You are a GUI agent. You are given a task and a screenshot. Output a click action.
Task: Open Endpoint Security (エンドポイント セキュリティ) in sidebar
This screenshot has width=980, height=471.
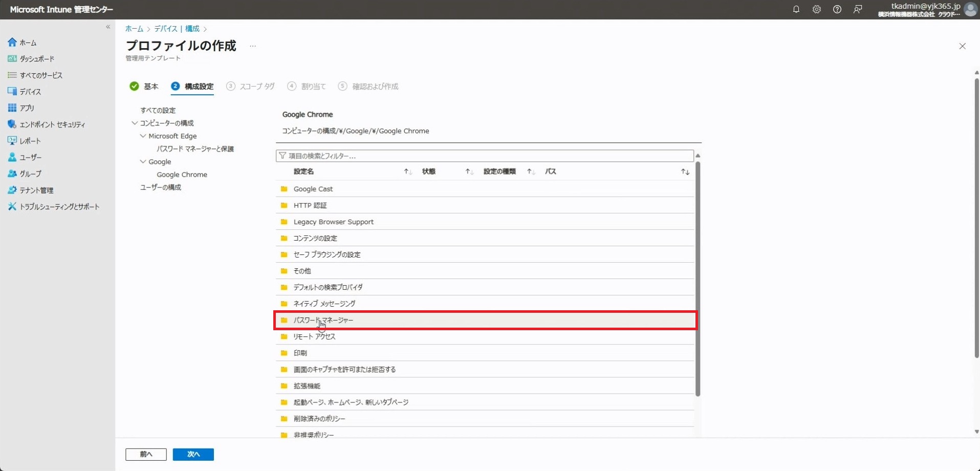pos(52,124)
